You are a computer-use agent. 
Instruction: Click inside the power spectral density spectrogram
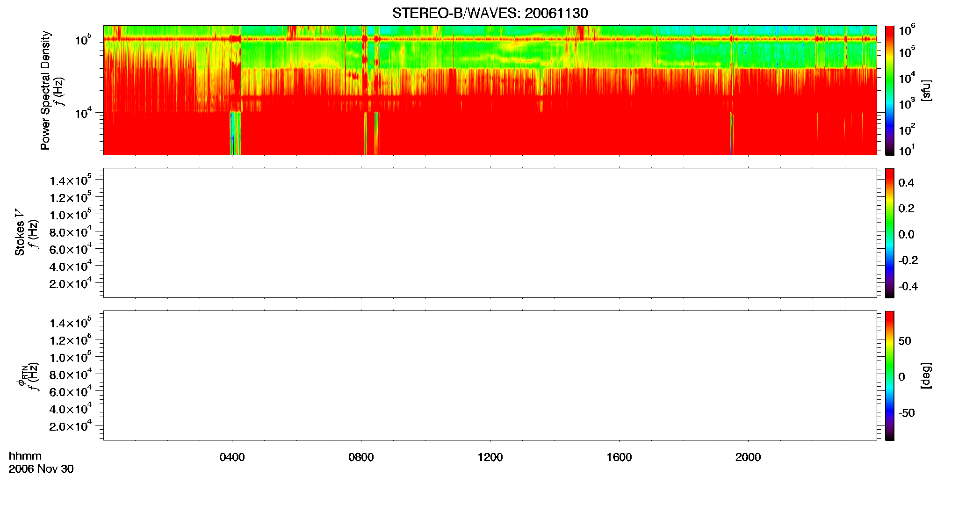coord(490,90)
